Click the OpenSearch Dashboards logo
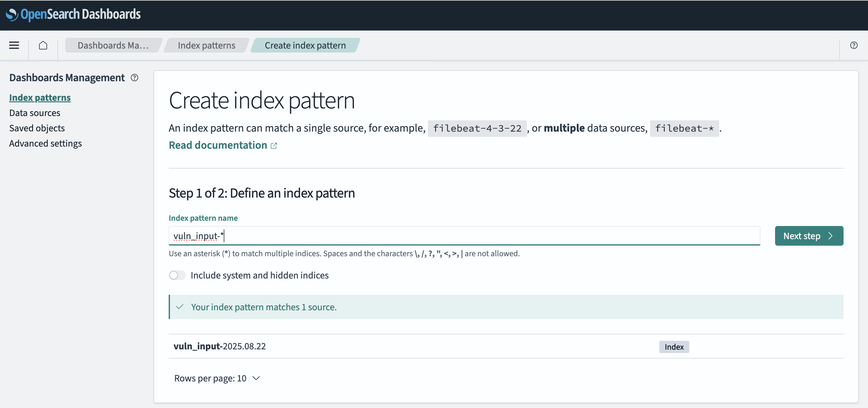 click(73, 14)
